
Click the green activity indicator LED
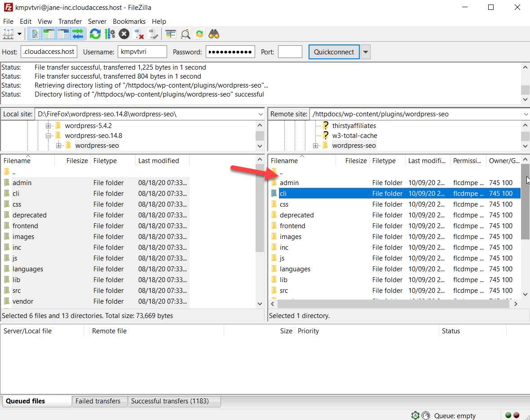[x=508, y=415]
